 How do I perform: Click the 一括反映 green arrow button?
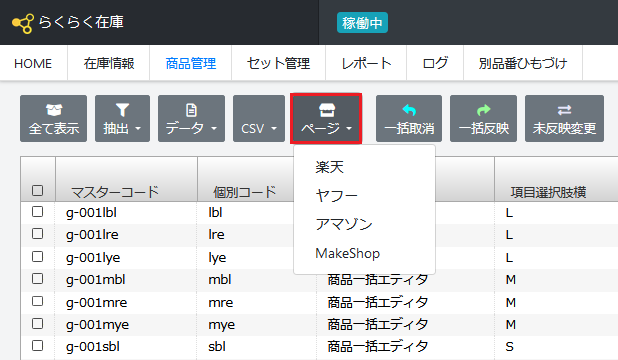click(x=484, y=118)
